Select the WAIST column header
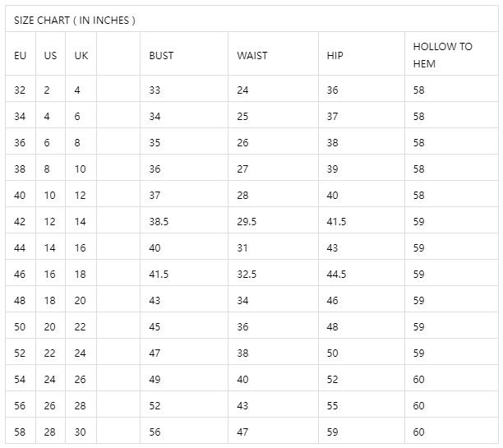Image resolution: width=503 pixels, height=448 pixels. pos(252,56)
